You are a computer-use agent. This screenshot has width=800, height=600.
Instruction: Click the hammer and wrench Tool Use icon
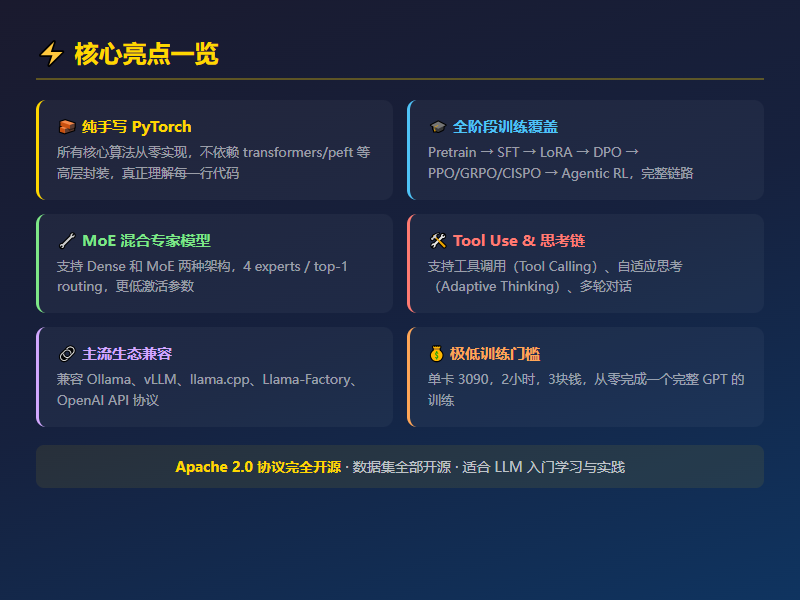[x=437, y=241]
